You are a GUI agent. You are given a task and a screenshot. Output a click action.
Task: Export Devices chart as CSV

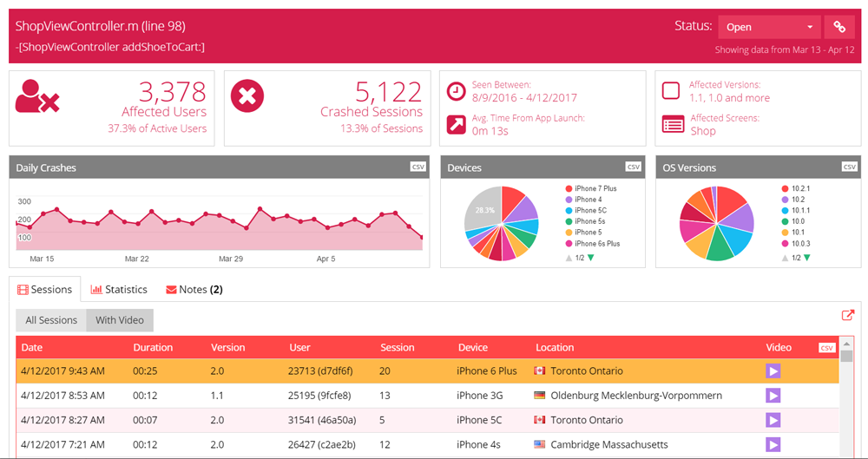[x=633, y=167]
